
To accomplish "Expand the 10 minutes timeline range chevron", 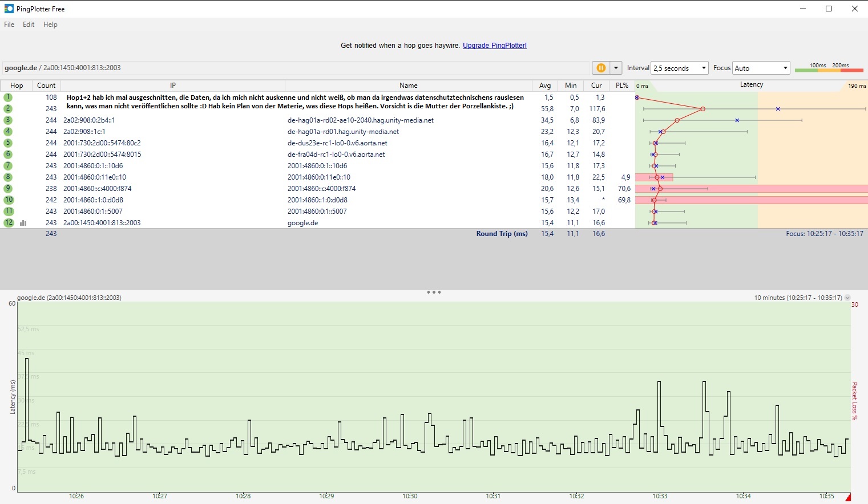I will coord(847,298).
